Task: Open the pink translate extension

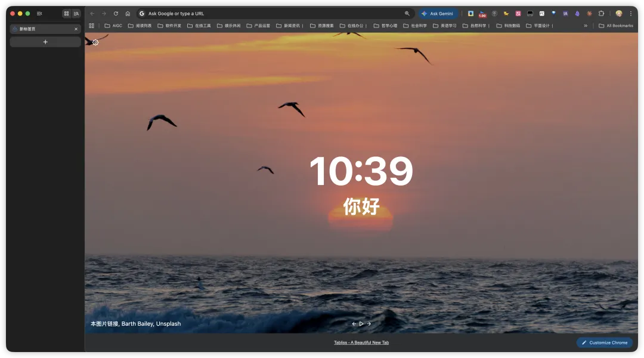Action: 518,14
